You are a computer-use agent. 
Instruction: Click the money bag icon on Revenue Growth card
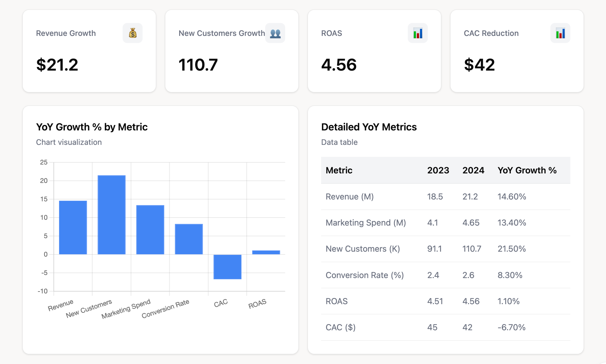(132, 33)
